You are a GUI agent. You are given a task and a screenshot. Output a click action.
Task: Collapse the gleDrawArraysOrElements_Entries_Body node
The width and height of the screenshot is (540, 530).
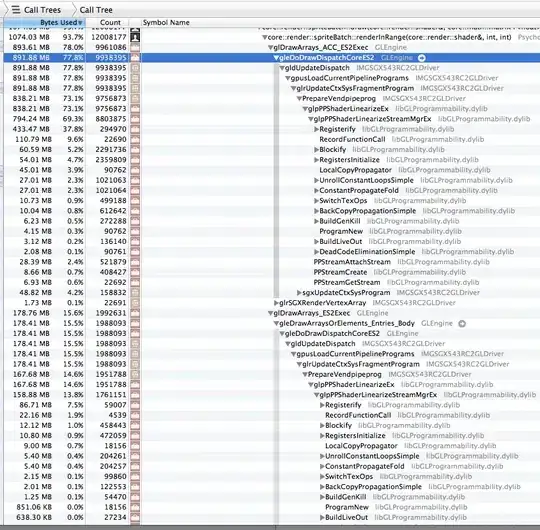click(x=276, y=323)
